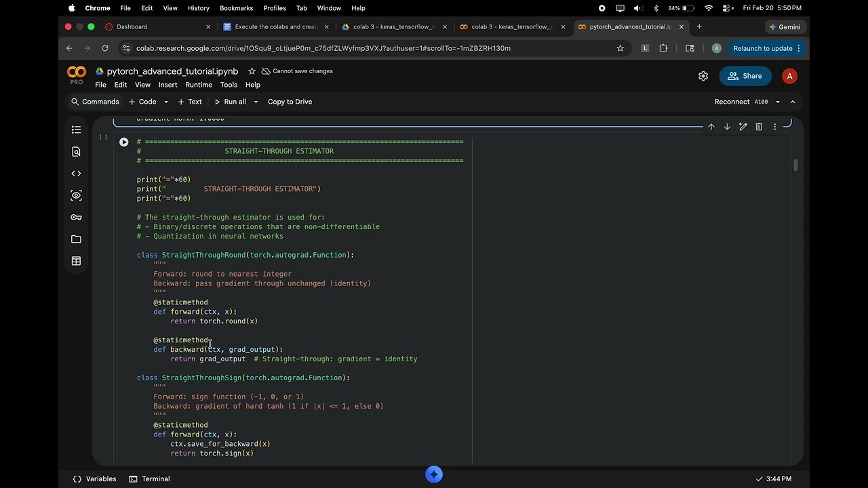Bookmark this page with star icon
The height and width of the screenshot is (488, 868).
pyautogui.click(x=620, y=48)
